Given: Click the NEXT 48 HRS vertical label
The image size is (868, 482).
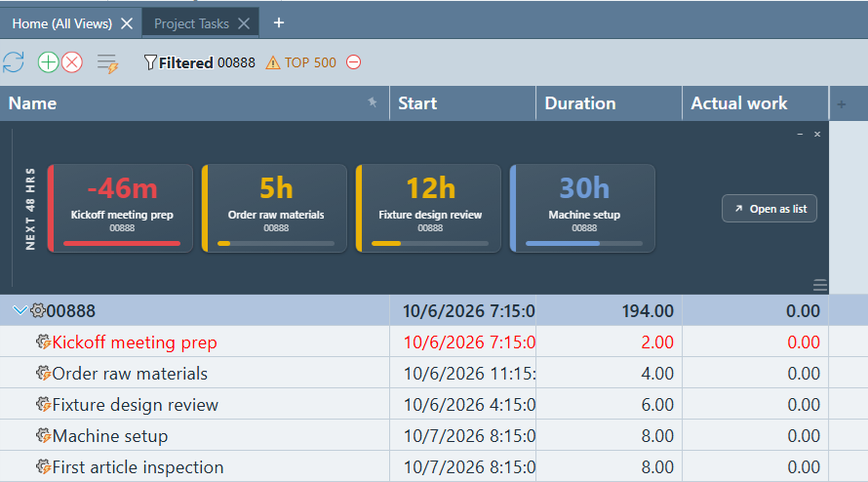Looking at the screenshot, I should [30, 209].
